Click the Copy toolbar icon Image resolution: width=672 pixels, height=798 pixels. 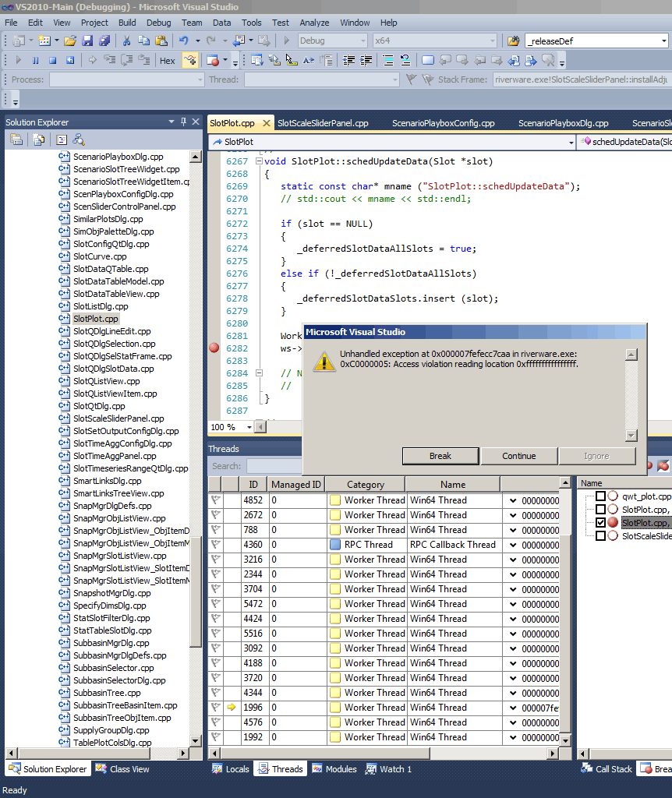click(x=144, y=41)
